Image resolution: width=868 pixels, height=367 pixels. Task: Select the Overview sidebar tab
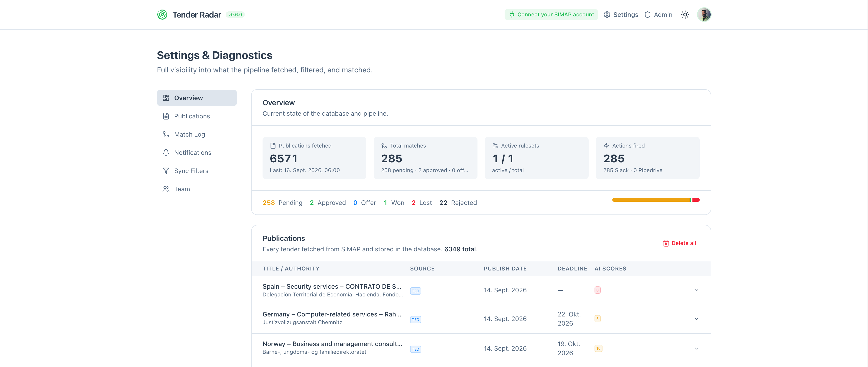click(197, 98)
